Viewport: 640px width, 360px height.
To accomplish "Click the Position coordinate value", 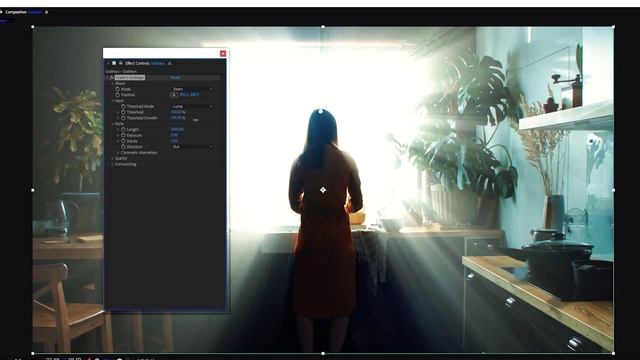I will pyautogui.click(x=189, y=95).
